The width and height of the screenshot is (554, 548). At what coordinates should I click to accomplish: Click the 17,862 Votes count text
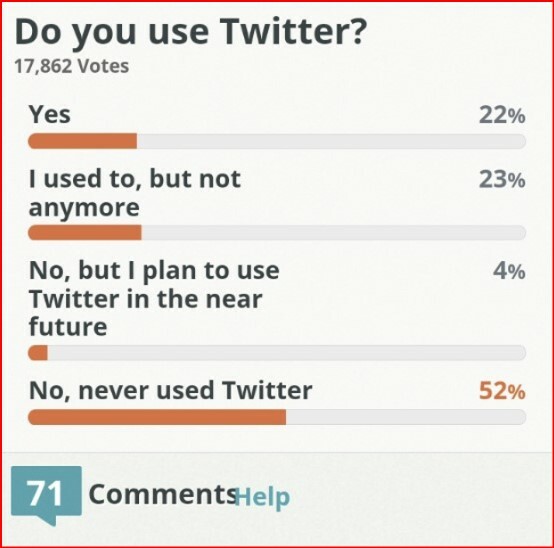[x=72, y=66]
